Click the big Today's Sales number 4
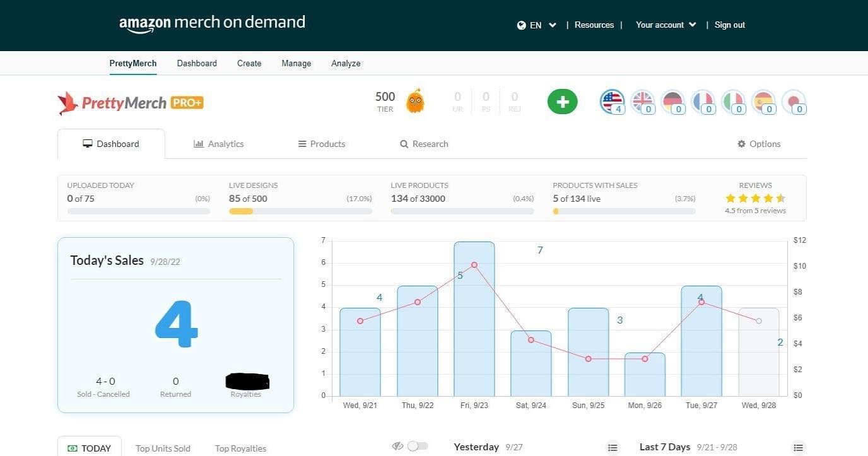The width and height of the screenshot is (868, 456). click(x=176, y=324)
